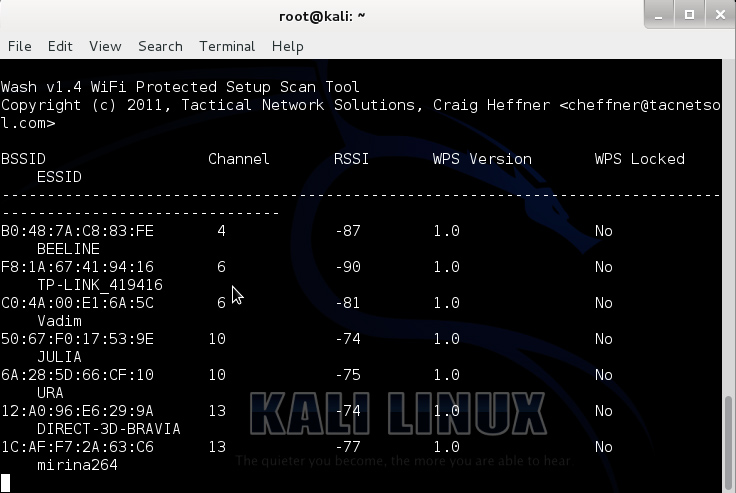Close the root@kali terminal window
The width and height of the screenshot is (736, 493).
(720, 15)
